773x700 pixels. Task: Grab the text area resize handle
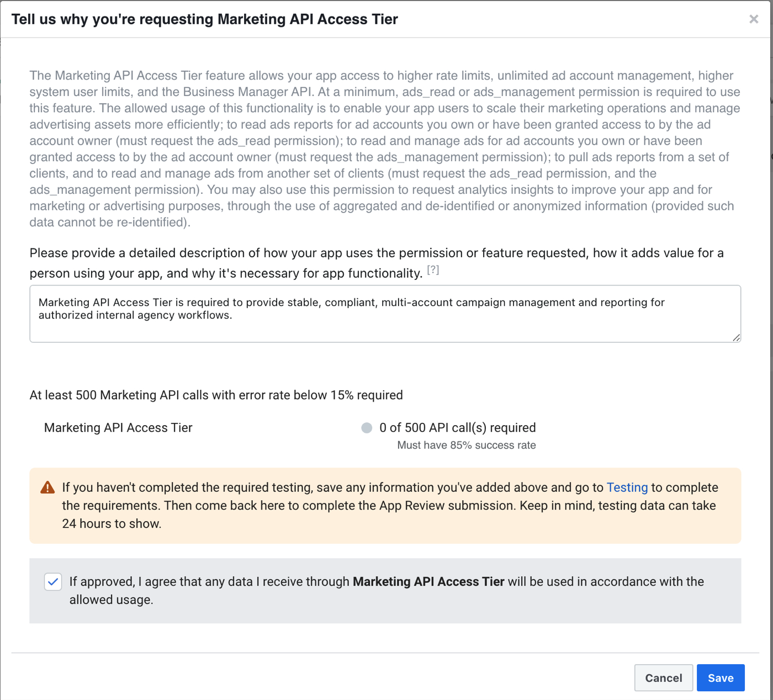click(x=736, y=337)
